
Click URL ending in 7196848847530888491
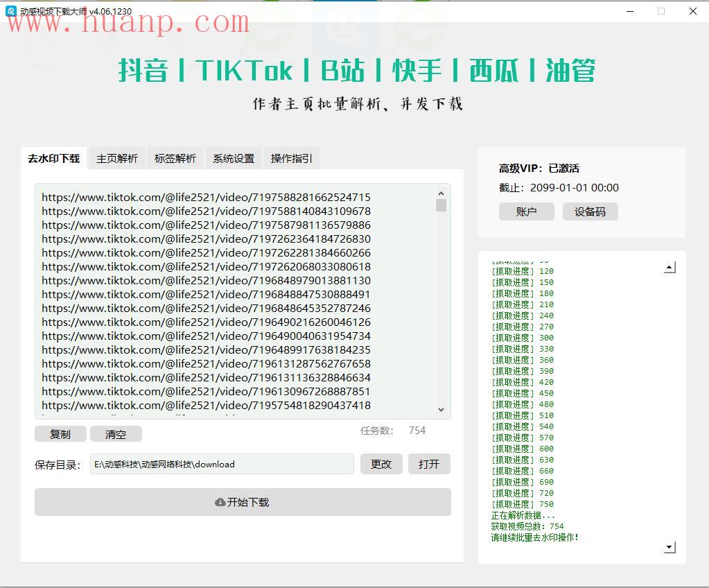coord(207,295)
